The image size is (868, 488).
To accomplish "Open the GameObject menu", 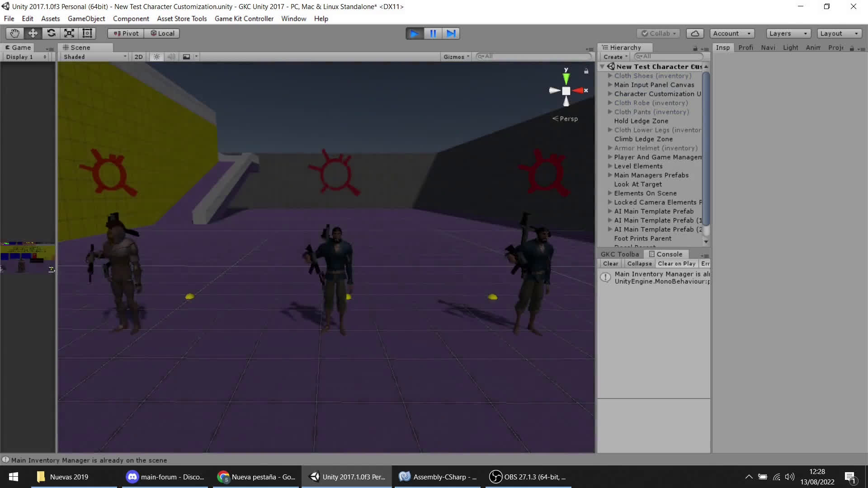I will (x=86, y=19).
